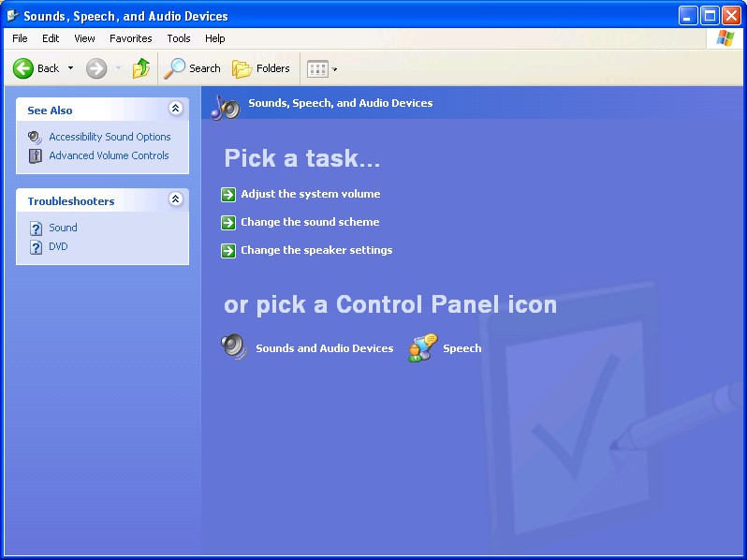
Task: Click the header music note speaker icon
Action: point(226,107)
